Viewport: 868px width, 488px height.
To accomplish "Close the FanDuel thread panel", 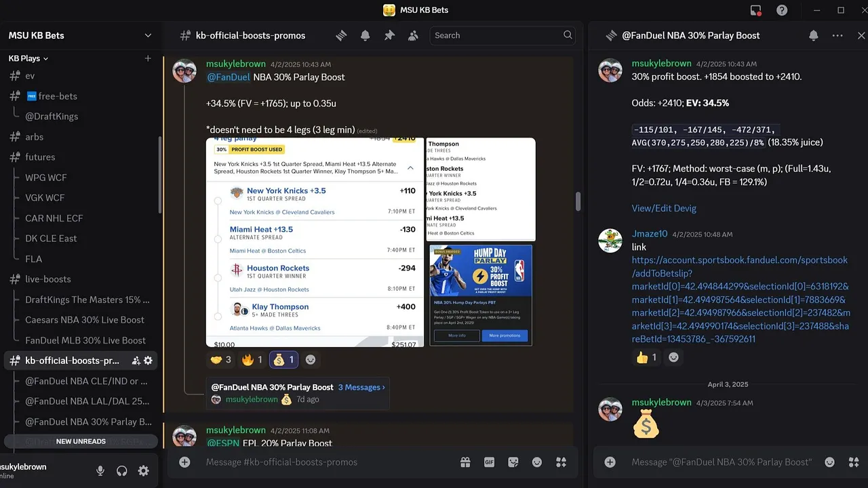I will coord(861,35).
